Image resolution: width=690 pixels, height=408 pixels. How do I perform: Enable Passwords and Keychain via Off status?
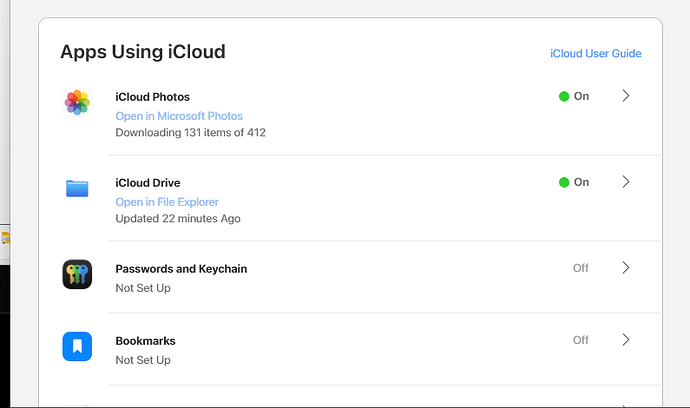click(580, 268)
